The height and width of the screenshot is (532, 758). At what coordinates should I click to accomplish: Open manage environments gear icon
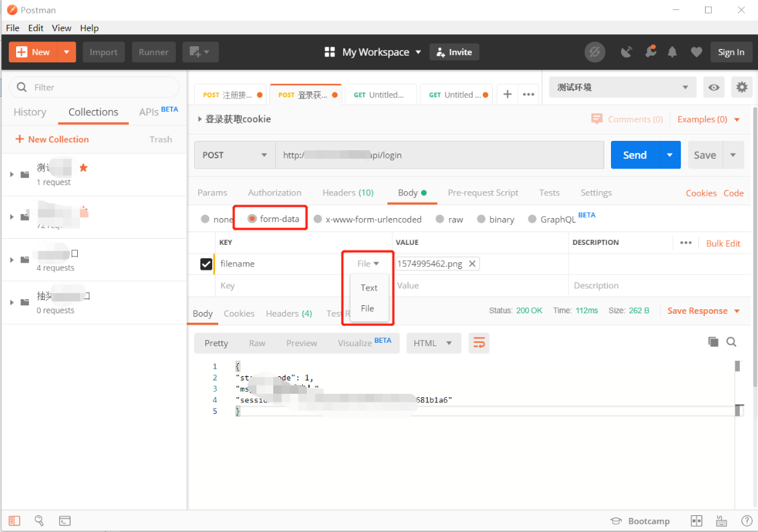(742, 87)
